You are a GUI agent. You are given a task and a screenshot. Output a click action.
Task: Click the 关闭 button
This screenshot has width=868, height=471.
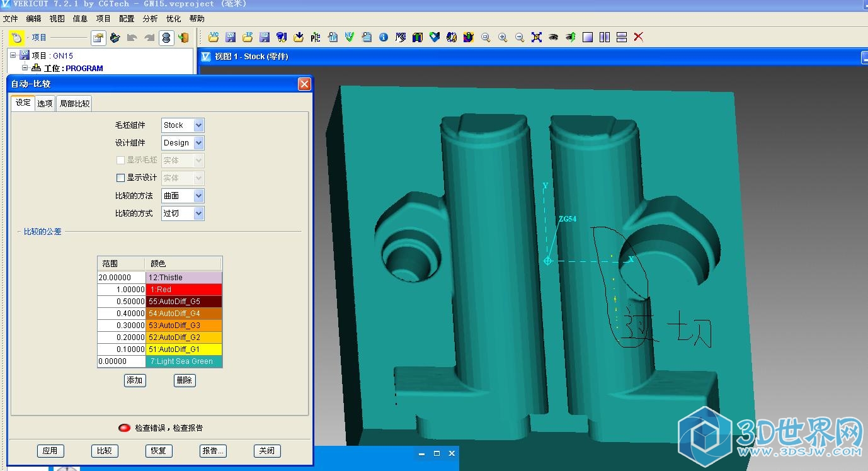point(267,451)
